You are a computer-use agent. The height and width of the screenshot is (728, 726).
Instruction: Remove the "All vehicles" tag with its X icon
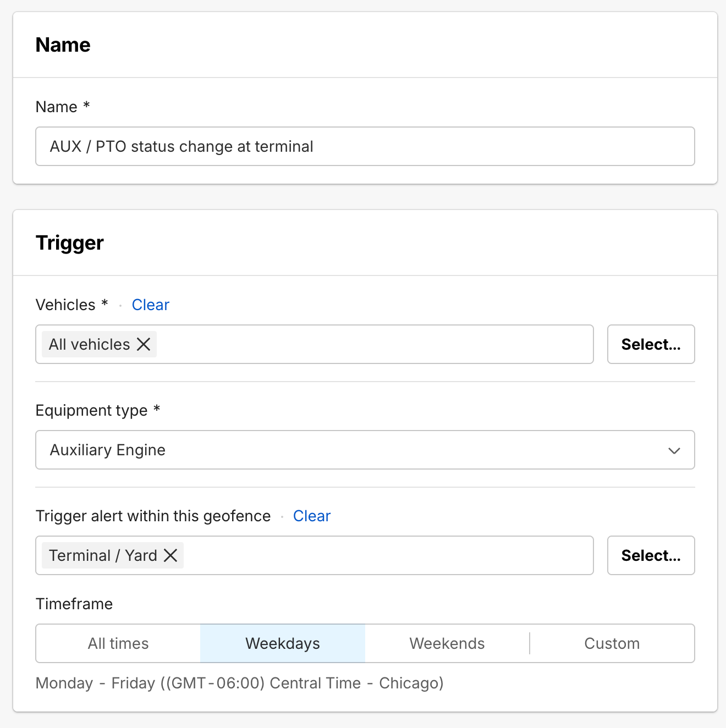click(144, 344)
